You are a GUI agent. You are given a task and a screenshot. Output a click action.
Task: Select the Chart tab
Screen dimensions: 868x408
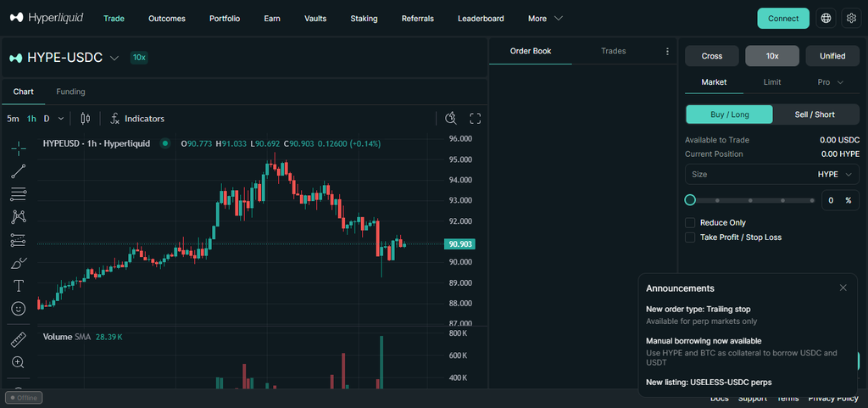point(23,92)
